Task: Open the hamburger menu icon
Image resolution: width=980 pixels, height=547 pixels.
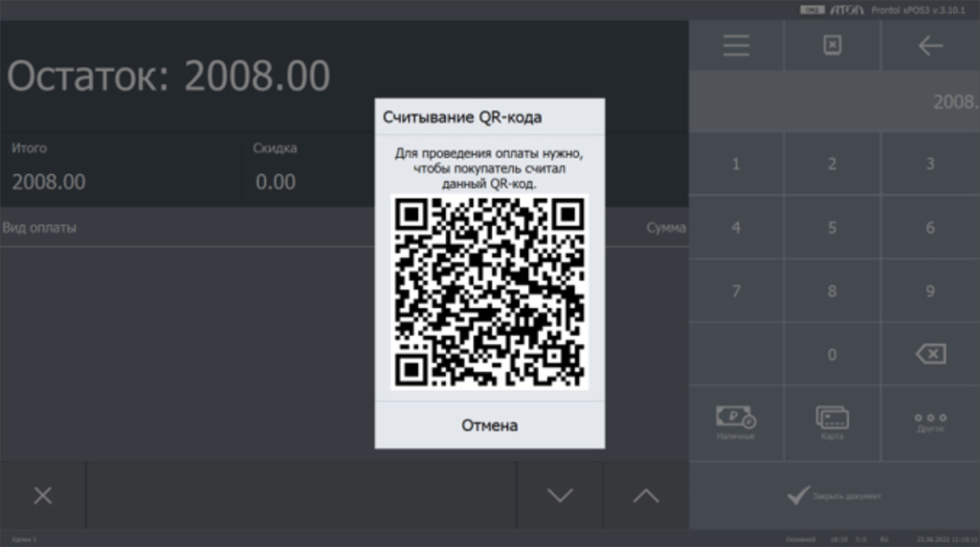Action: 736,46
